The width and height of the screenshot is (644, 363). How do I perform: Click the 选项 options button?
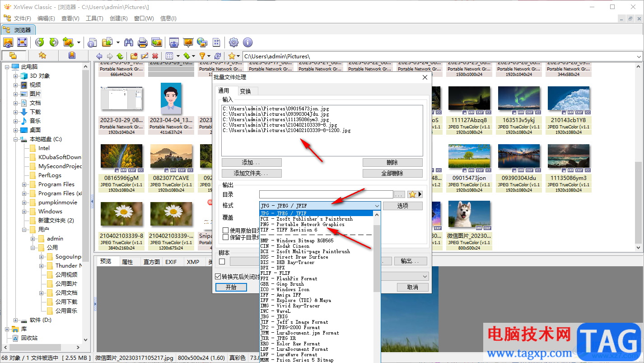pos(403,206)
